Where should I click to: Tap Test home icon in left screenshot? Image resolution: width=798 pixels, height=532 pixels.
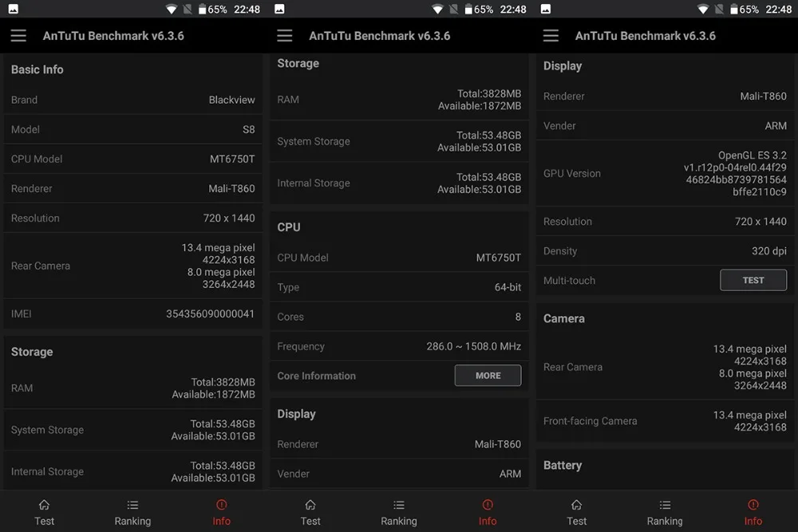tap(44, 505)
